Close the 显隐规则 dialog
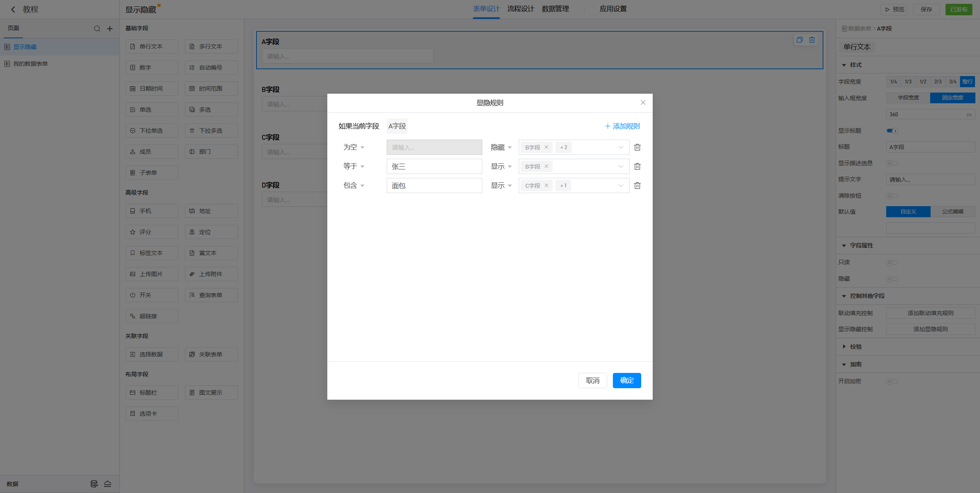Screen dimensions: 980x493 (x=643, y=103)
